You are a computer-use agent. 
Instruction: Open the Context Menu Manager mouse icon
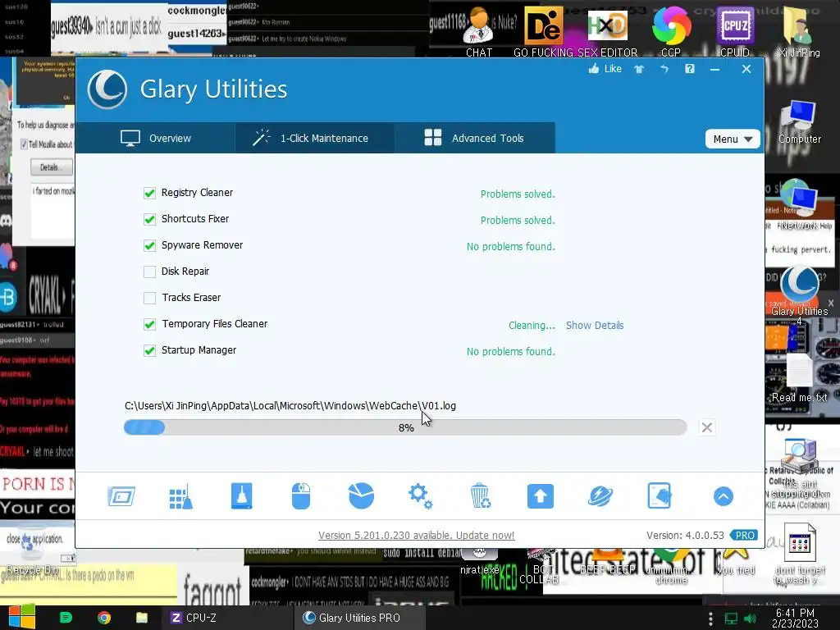click(x=301, y=496)
